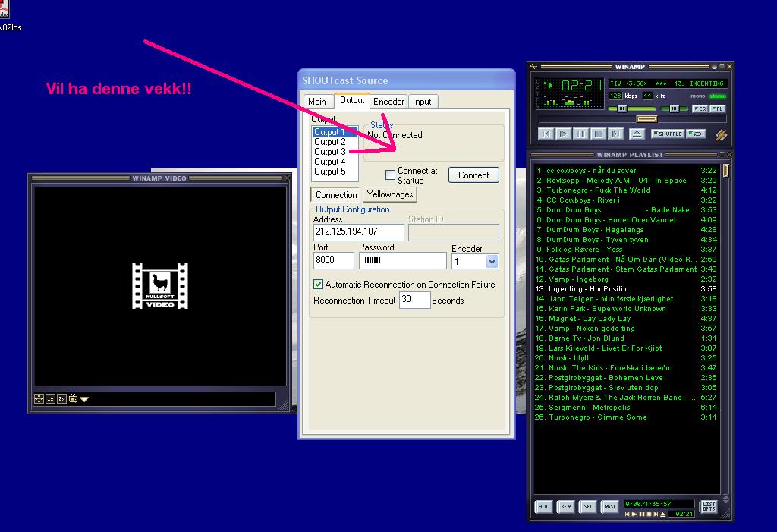The width and height of the screenshot is (777, 532).
Task: Click mini stop icon in playlist footer
Action: 649,514
